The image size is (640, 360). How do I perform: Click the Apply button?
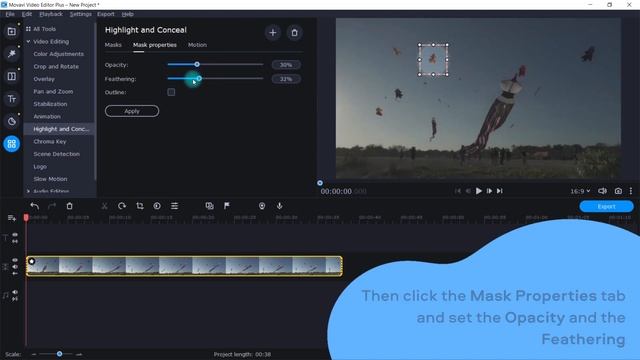(132, 111)
